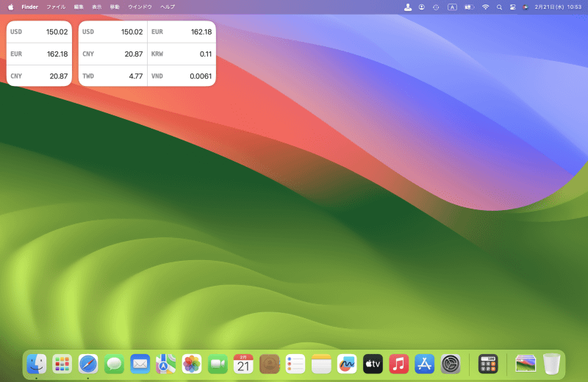Launch Freeform from the Dock

pyautogui.click(x=347, y=364)
